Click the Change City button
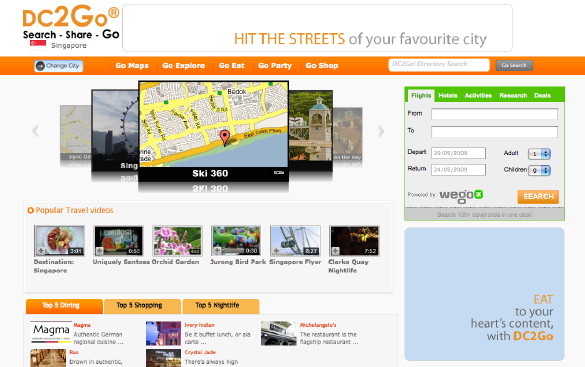The width and height of the screenshot is (585, 367). [59, 66]
